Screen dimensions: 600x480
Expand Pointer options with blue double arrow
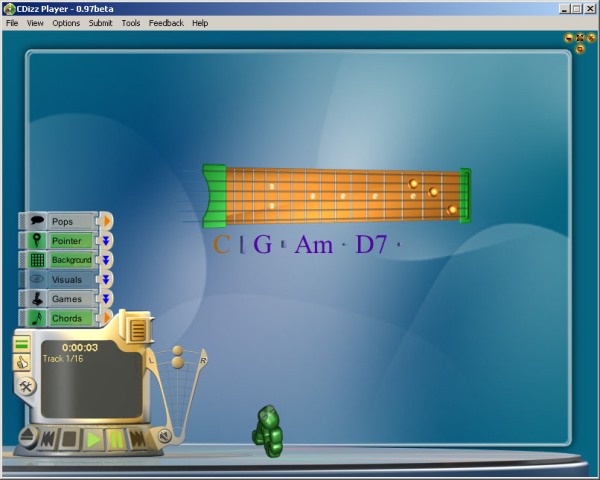coord(106,241)
